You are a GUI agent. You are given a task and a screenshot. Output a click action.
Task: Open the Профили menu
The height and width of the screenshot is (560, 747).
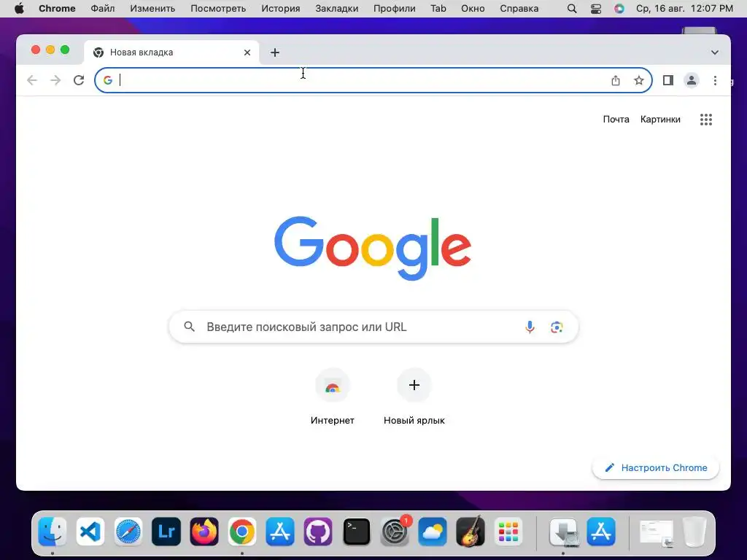(395, 9)
